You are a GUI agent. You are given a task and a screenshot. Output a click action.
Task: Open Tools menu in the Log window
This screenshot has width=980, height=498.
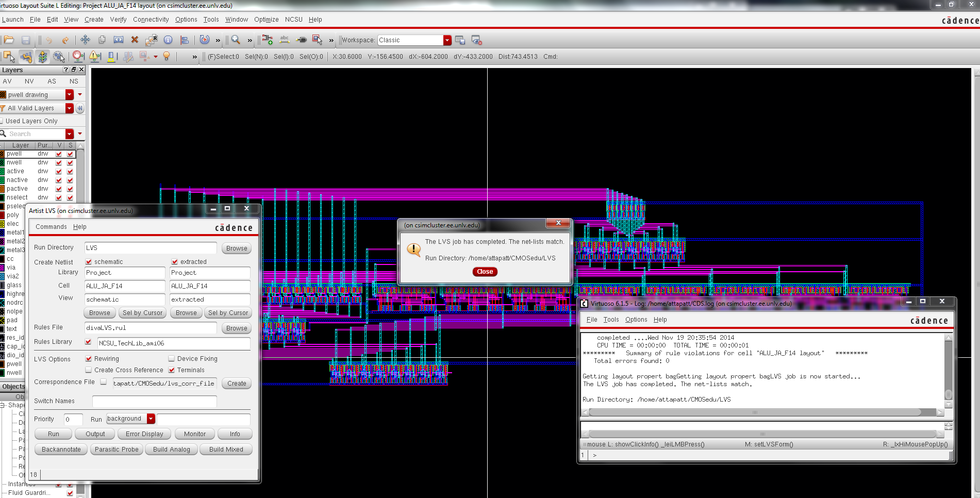coord(611,320)
